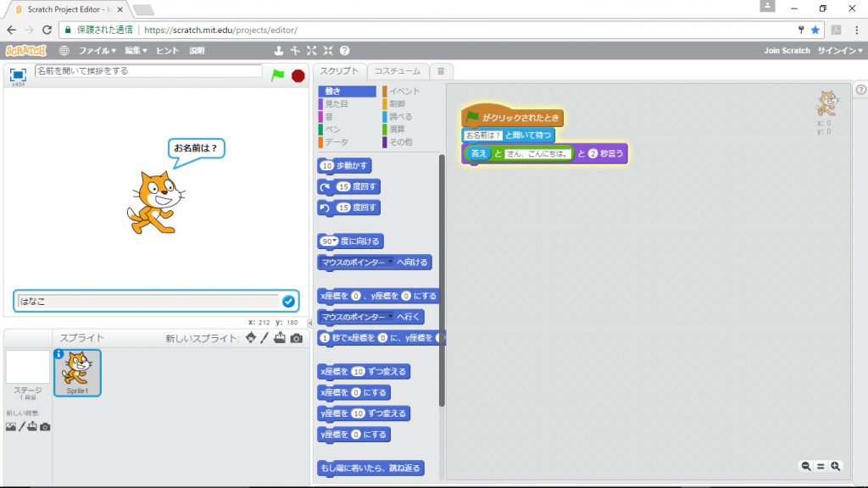Collapse the stage with small arrow
Viewport: 868px width, 488px height.
310,323
